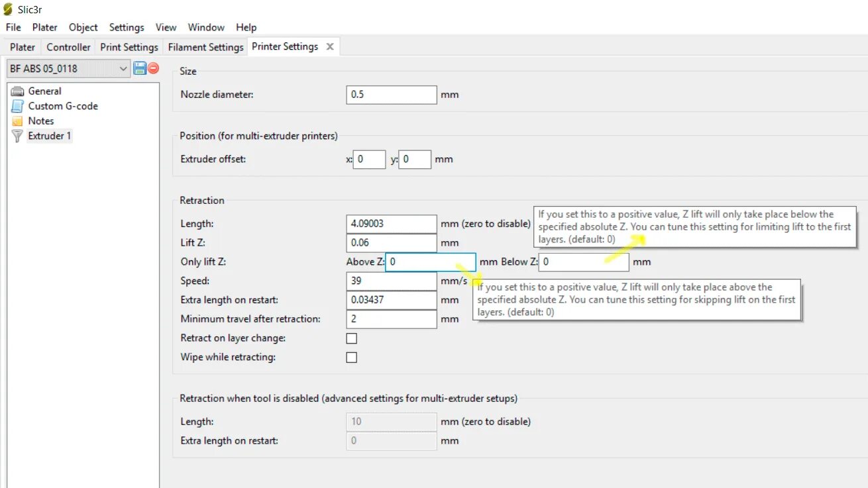This screenshot has height=488, width=868.
Task: Click the Extra length on restart field 0.03437
Action: [x=392, y=300]
